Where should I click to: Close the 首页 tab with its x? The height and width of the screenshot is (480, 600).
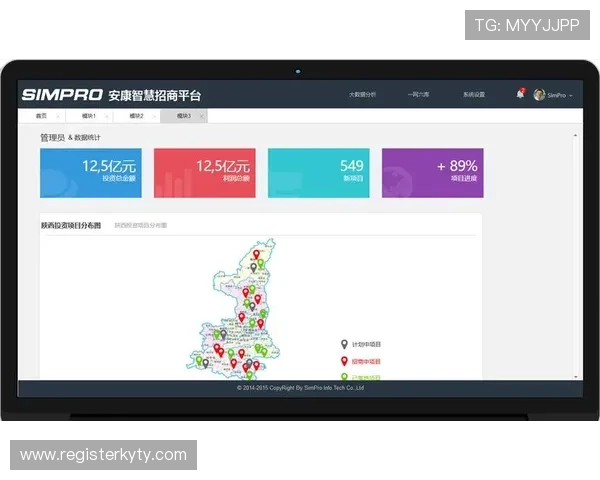58,116
